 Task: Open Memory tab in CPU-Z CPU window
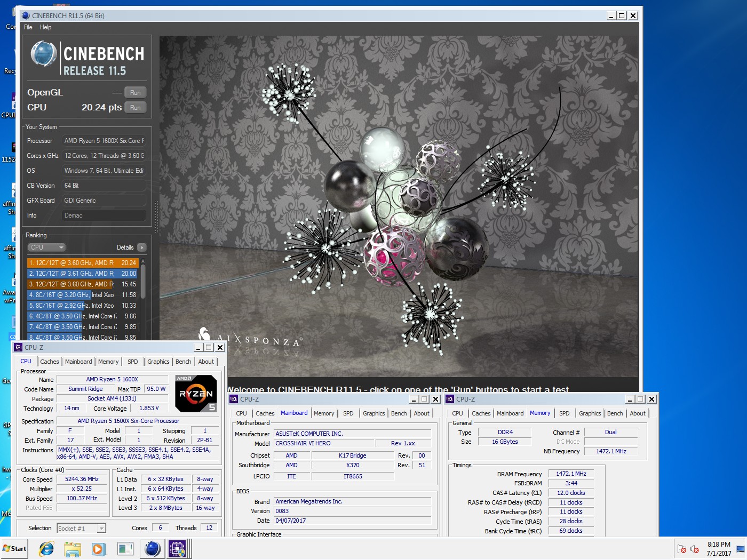pyautogui.click(x=108, y=362)
